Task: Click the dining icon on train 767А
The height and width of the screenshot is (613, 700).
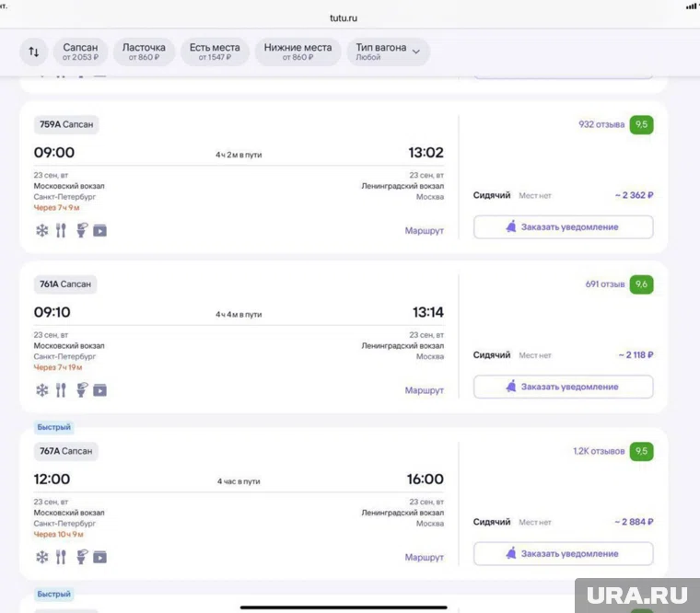Action: [61, 557]
